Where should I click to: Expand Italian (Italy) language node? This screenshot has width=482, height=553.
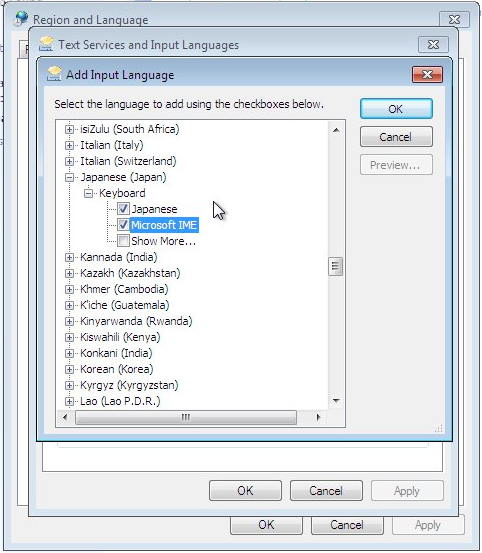(69, 145)
